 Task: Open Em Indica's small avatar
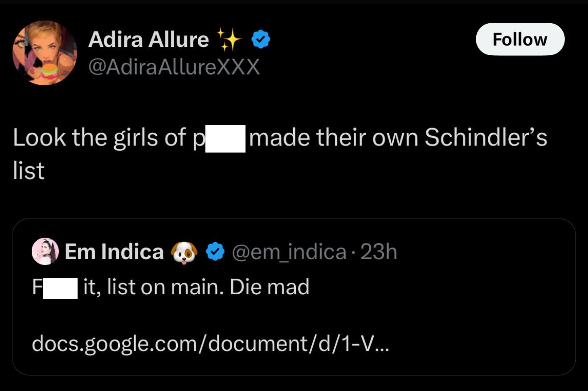45,251
